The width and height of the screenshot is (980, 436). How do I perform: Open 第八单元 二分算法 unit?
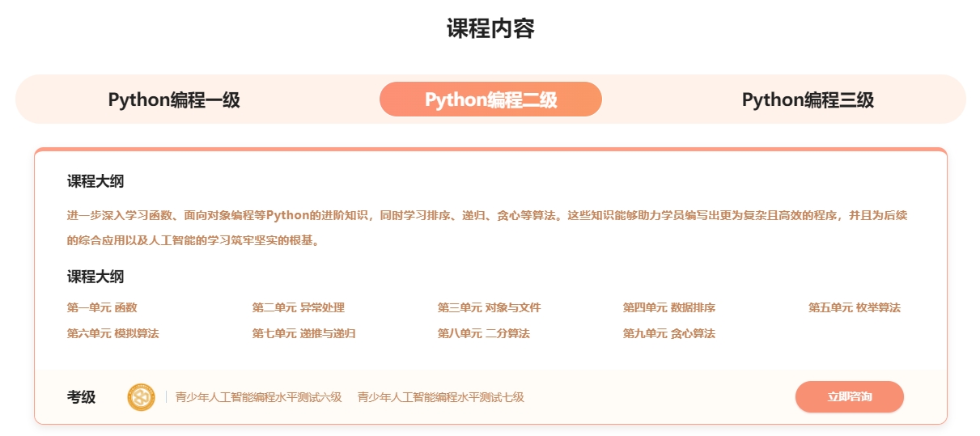pos(483,333)
